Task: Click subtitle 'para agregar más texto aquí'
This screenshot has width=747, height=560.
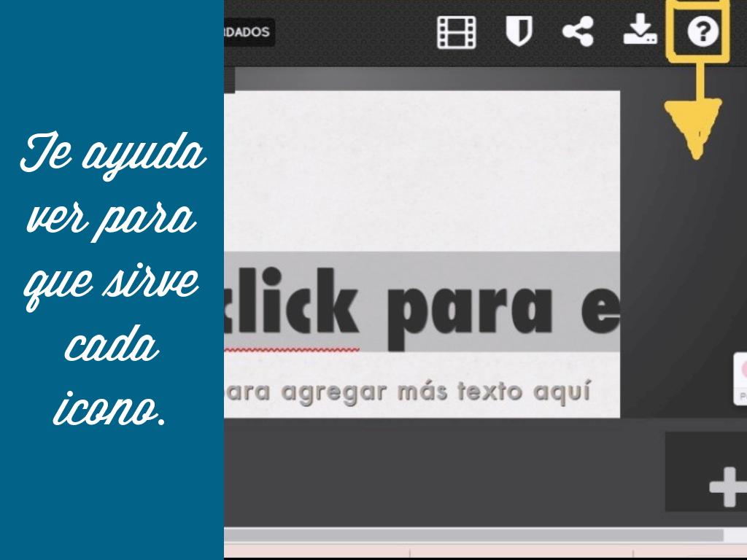Action: point(407,392)
